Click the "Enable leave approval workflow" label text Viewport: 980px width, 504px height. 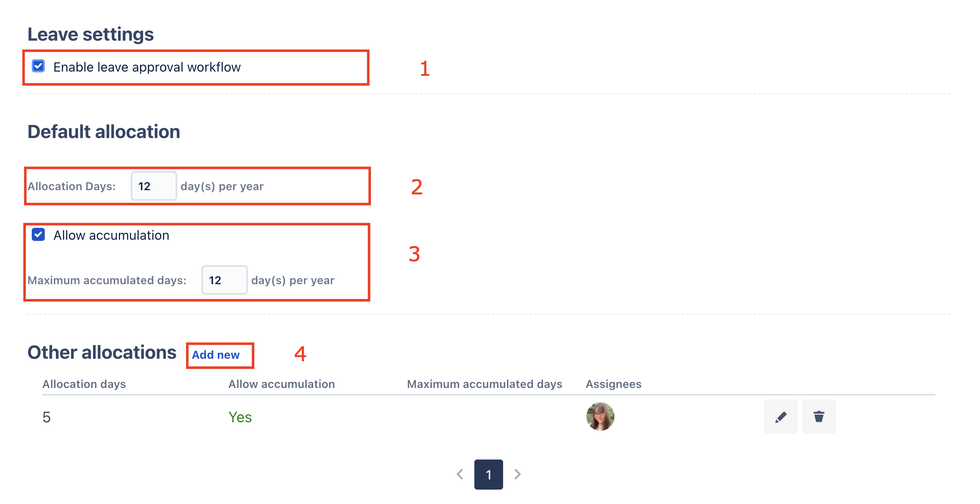(x=147, y=67)
